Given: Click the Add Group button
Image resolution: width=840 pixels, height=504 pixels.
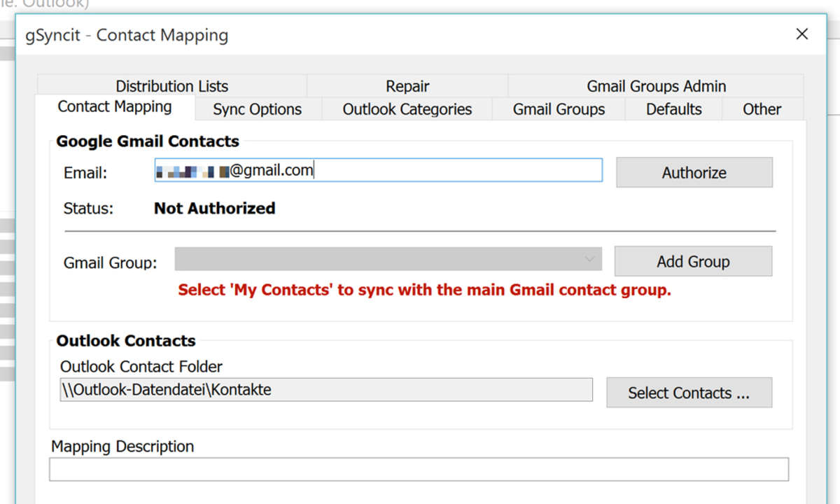Looking at the screenshot, I should click(x=693, y=261).
